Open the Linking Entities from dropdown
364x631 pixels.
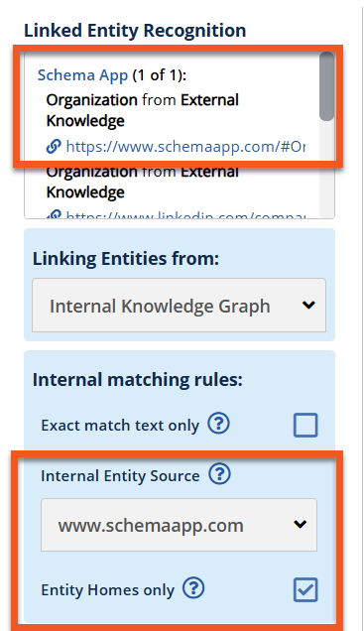pos(179,306)
